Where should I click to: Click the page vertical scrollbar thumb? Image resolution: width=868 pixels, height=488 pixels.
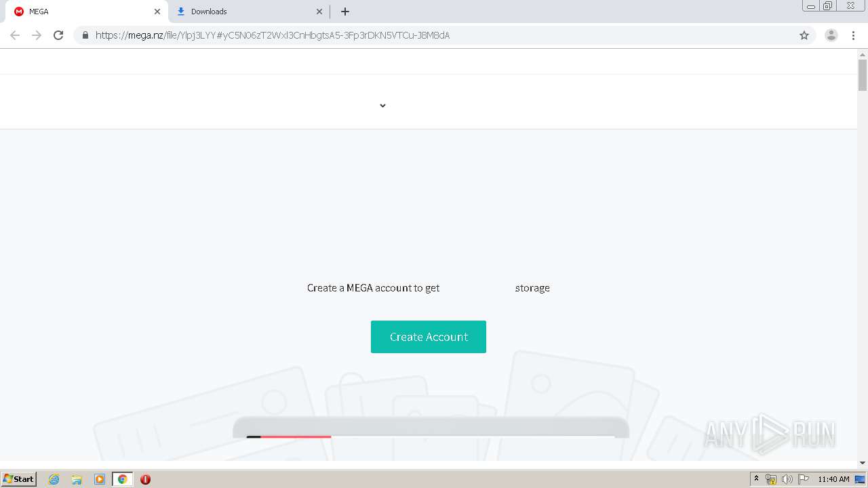pos(863,75)
